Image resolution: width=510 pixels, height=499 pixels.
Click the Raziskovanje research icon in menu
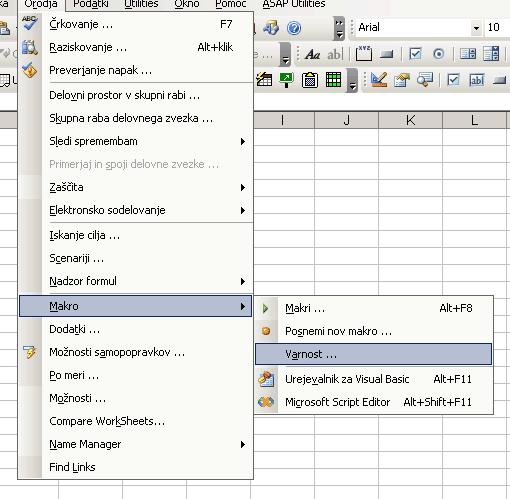30,47
